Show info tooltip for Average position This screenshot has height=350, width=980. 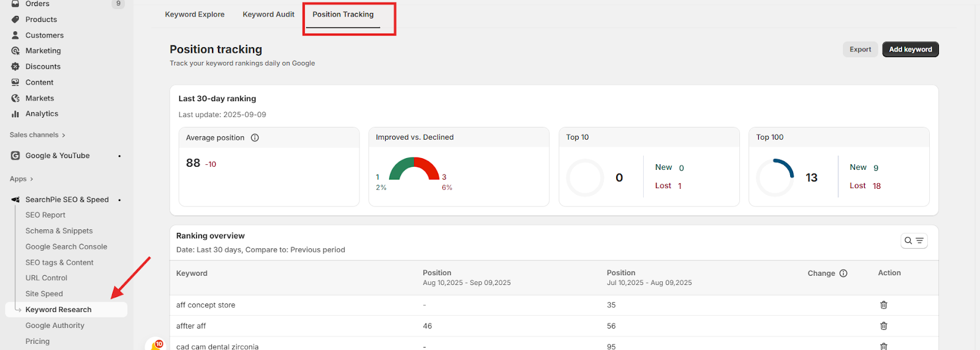click(x=255, y=138)
